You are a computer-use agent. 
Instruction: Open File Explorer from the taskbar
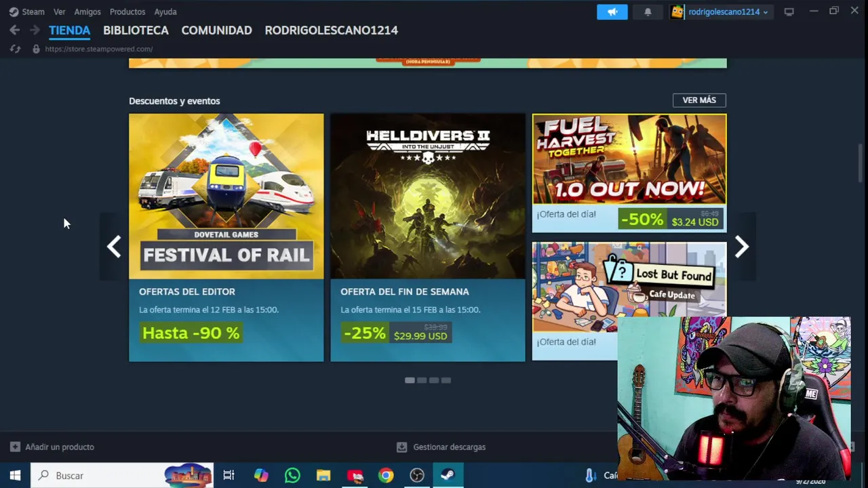pyautogui.click(x=323, y=475)
